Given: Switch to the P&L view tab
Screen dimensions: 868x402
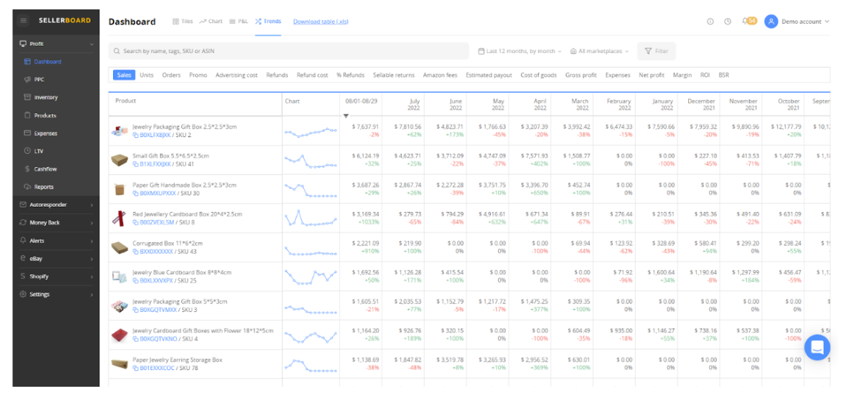Looking at the screenshot, I should 239,22.
